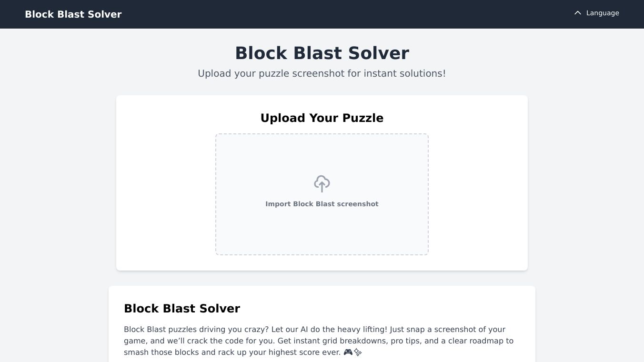Click the sparkles emoji after the paragraph
This screenshot has height=362, width=644.
(358, 352)
